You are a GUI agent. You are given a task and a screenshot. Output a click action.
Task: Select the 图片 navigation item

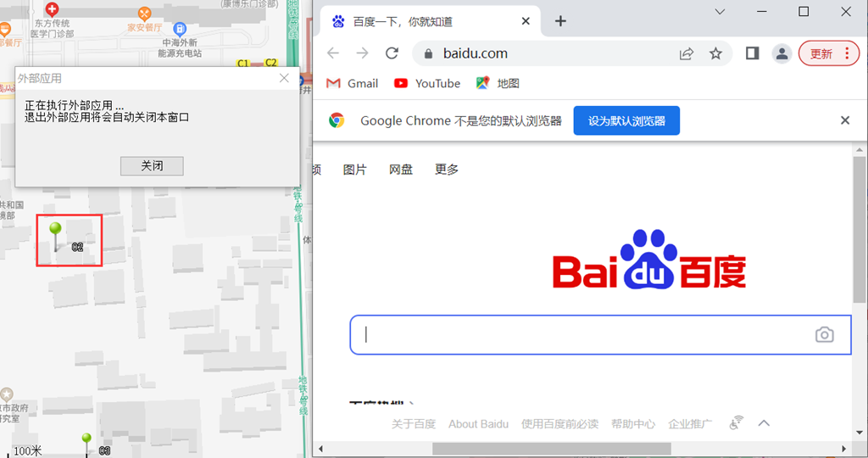(354, 170)
